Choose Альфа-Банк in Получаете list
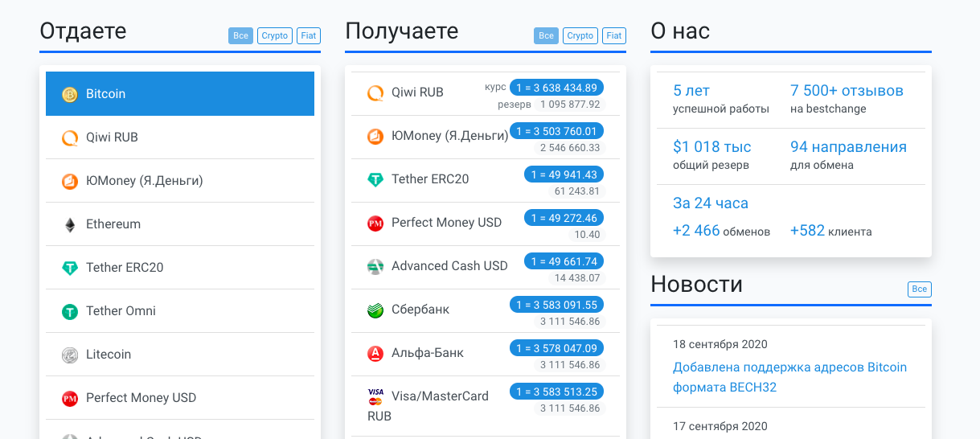 click(486, 355)
